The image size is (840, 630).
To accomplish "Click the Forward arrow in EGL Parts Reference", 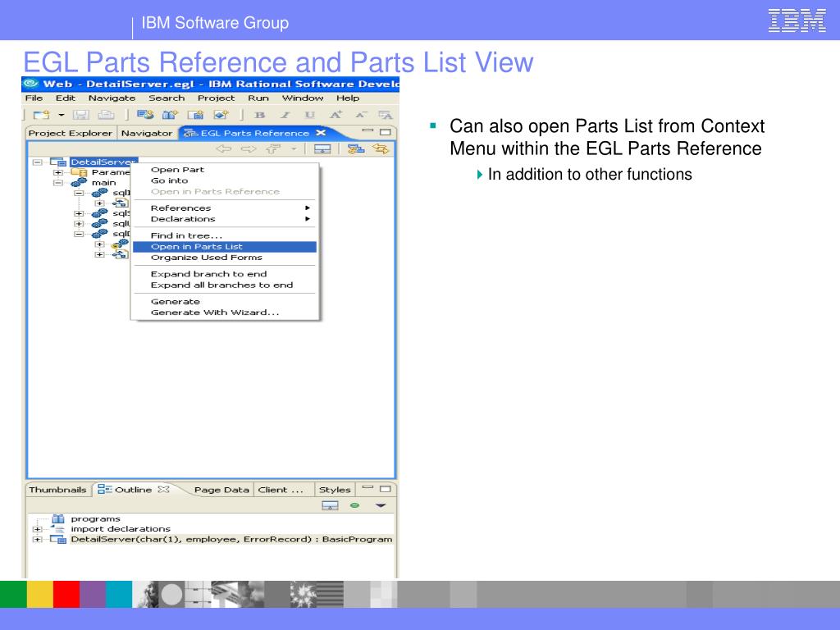I will [248, 148].
